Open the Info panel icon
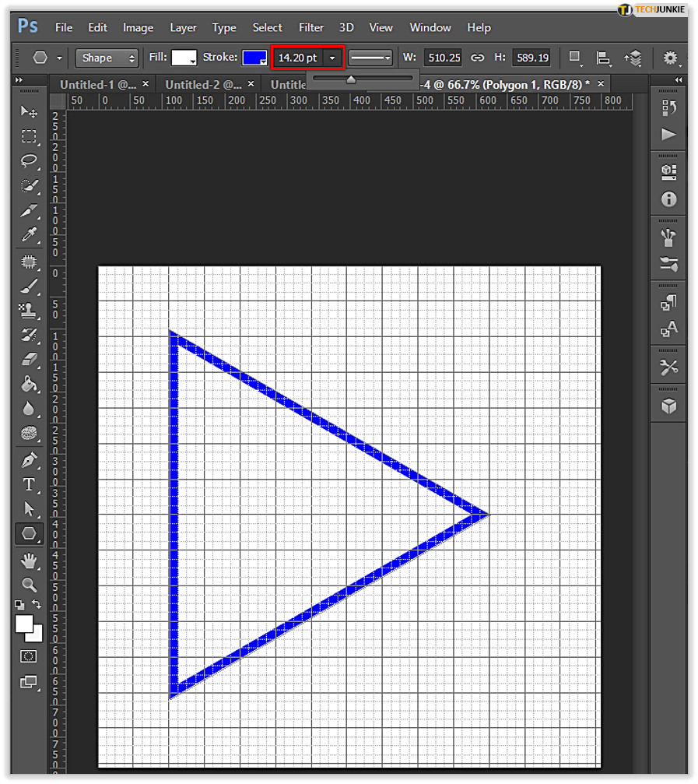The height and width of the screenshot is (784, 698). pyautogui.click(x=668, y=199)
